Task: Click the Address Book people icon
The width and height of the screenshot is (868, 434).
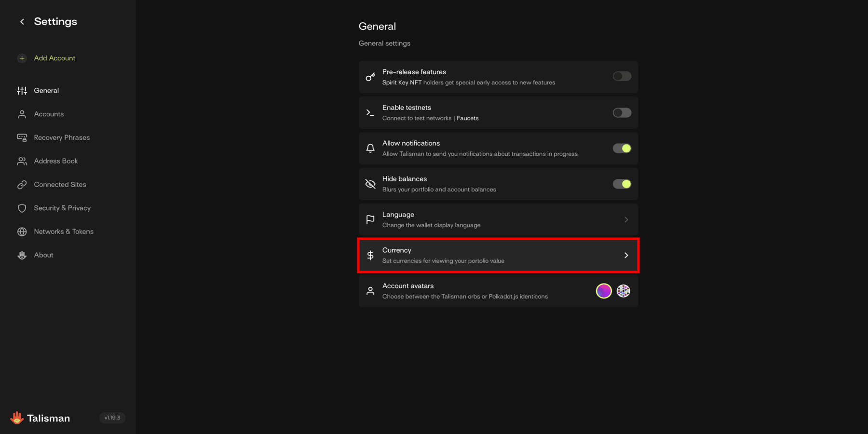Action: tap(22, 162)
